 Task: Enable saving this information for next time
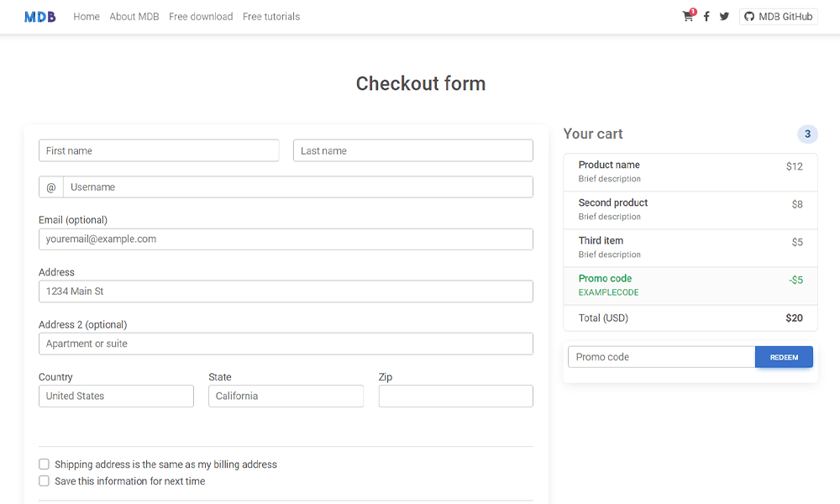[x=44, y=480]
